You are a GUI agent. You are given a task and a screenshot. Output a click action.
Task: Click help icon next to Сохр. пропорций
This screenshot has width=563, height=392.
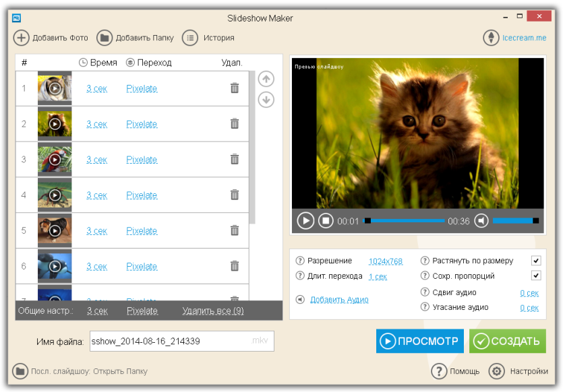pos(425,275)
